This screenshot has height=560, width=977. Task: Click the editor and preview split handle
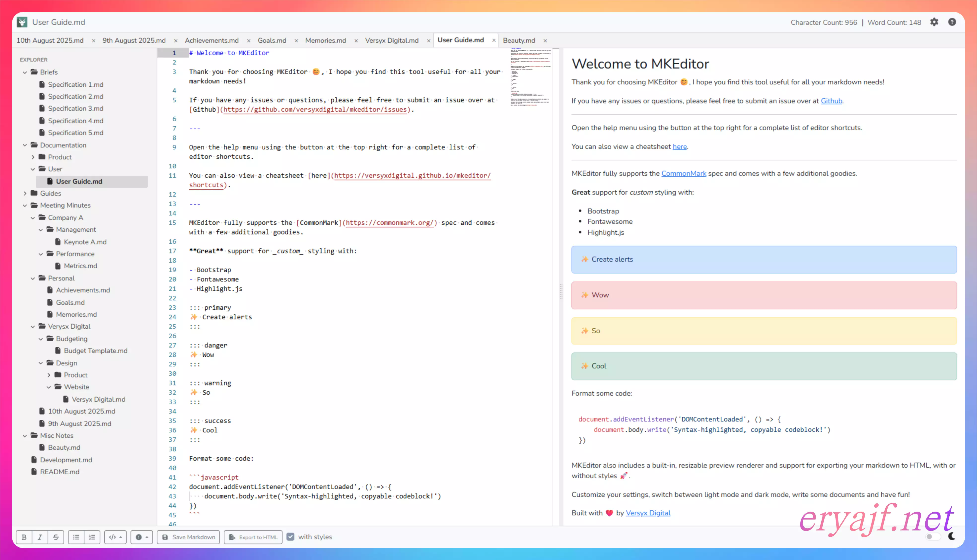coord(561,291)
